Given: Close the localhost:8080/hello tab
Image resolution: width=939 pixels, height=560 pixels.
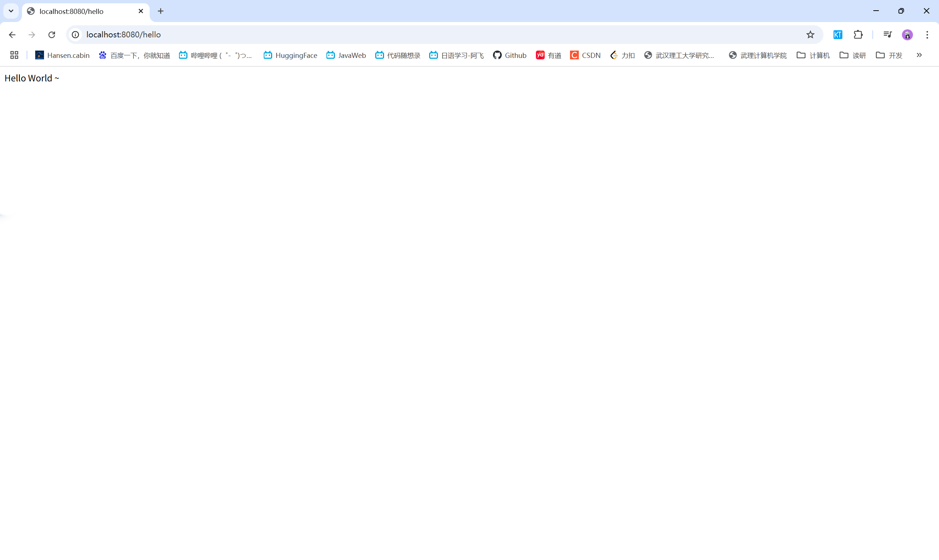Looking at the screenshot, I should tap(141, 11).
